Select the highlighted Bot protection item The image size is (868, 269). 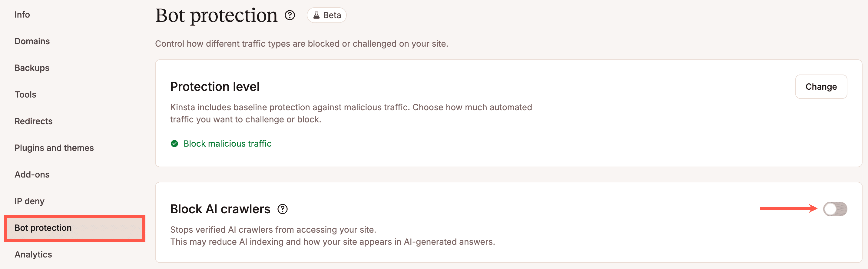tap(43, 228)
